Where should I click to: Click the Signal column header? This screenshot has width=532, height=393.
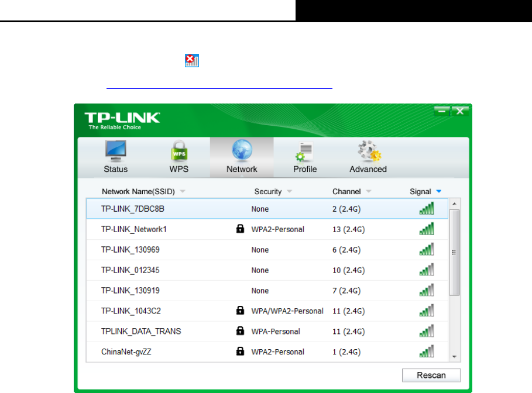pos(420,192)
